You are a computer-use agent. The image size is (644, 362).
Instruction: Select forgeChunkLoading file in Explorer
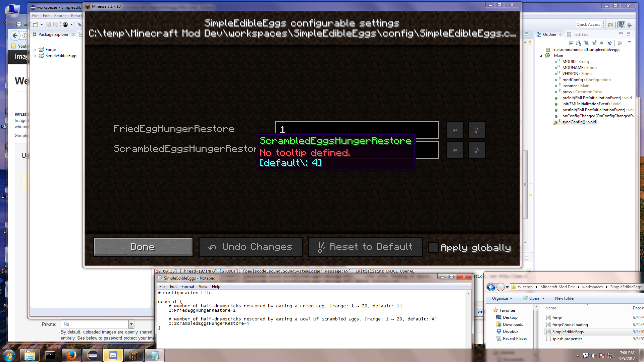click(570, 325)
